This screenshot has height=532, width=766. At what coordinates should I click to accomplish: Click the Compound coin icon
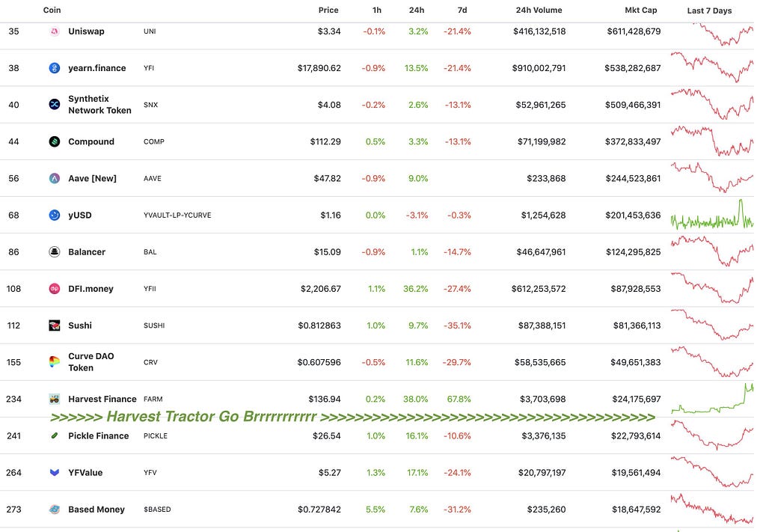[x=54, y=141]
